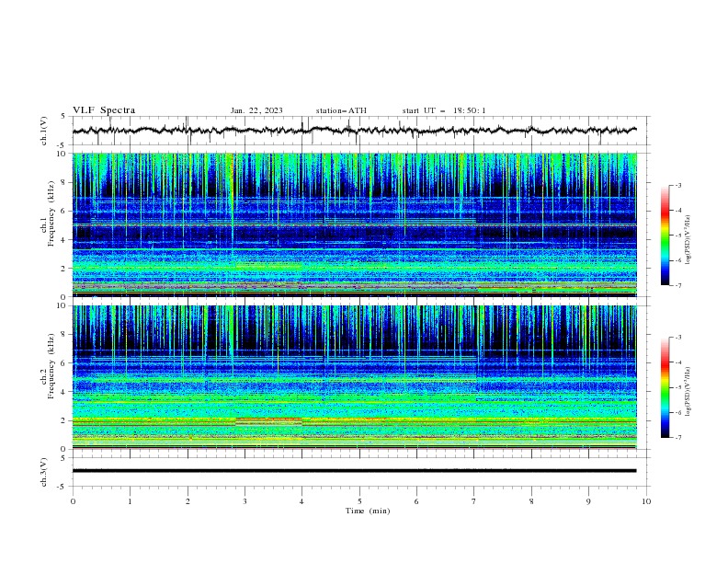
Task: Click time axis tick label "8"
Action: pyautogui.click(x=531, y=501)
